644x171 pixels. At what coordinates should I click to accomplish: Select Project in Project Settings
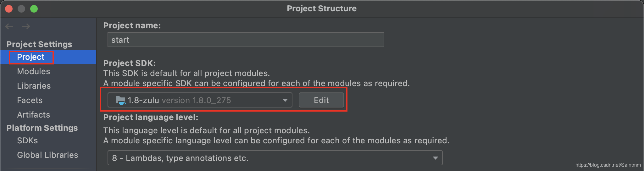31,57
